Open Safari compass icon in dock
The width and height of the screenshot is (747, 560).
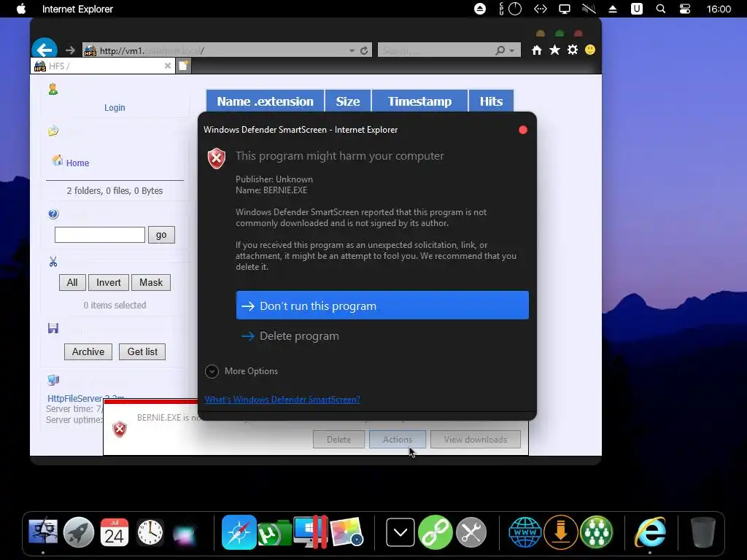coord(239,532)
